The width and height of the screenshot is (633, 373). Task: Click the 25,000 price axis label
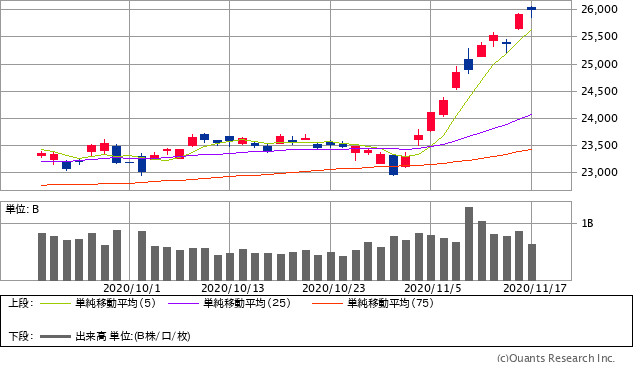pos(599,64)
